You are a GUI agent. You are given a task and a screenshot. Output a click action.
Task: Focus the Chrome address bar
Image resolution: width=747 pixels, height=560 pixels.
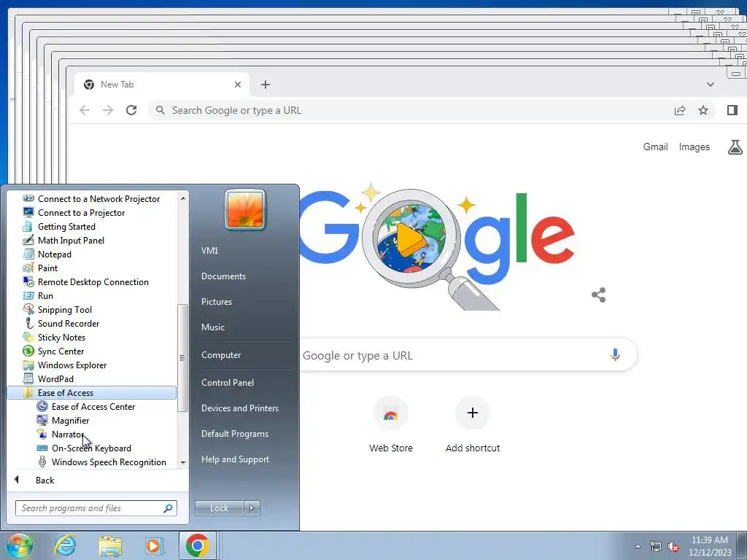[410, 111]
